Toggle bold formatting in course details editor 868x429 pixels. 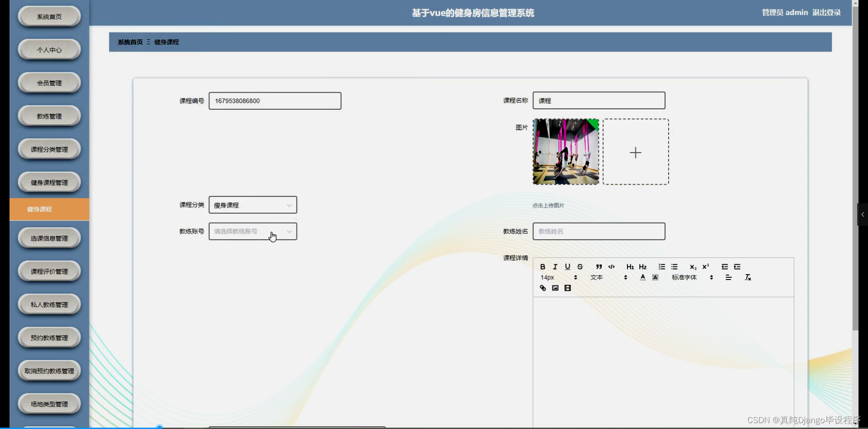pyautogui.click(x=543, y=267)
